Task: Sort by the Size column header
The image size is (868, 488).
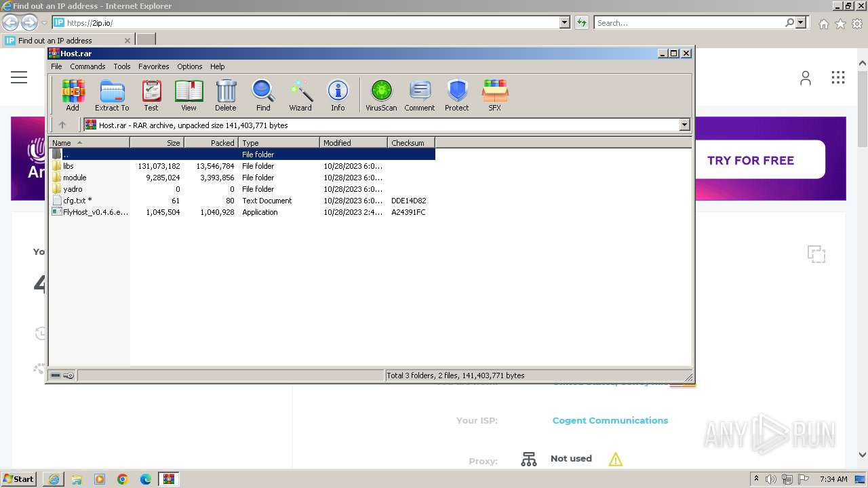Action: [x=157, y=143]
